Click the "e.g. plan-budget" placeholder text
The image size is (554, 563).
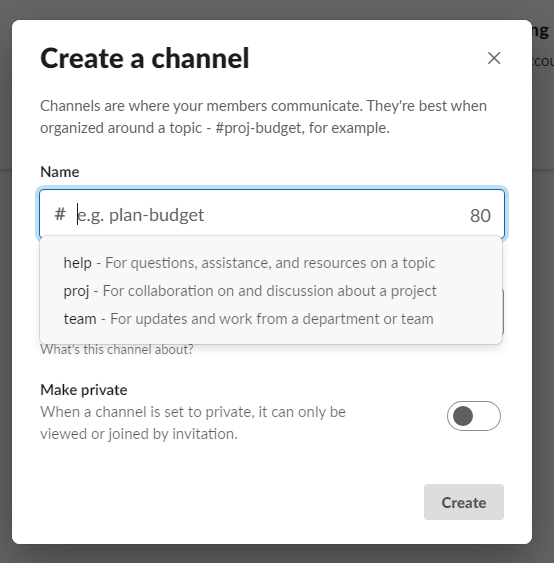click(141, 215)
